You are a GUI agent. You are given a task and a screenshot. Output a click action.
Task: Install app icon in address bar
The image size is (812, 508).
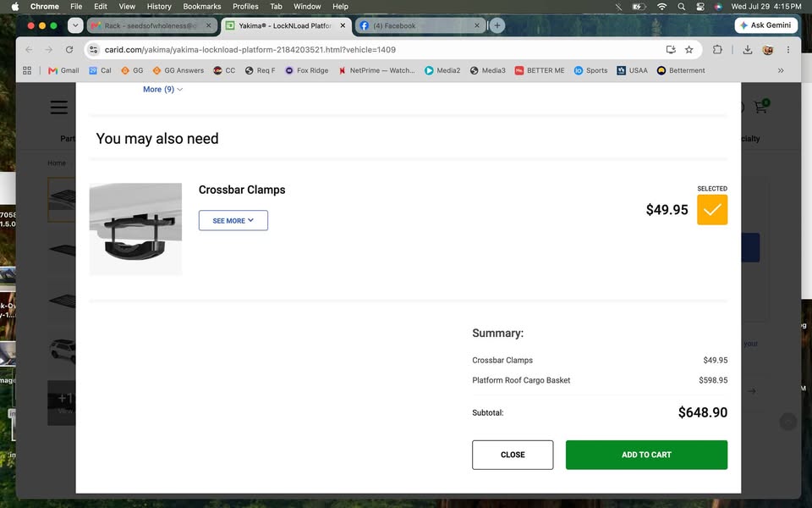tap(671, 50)
